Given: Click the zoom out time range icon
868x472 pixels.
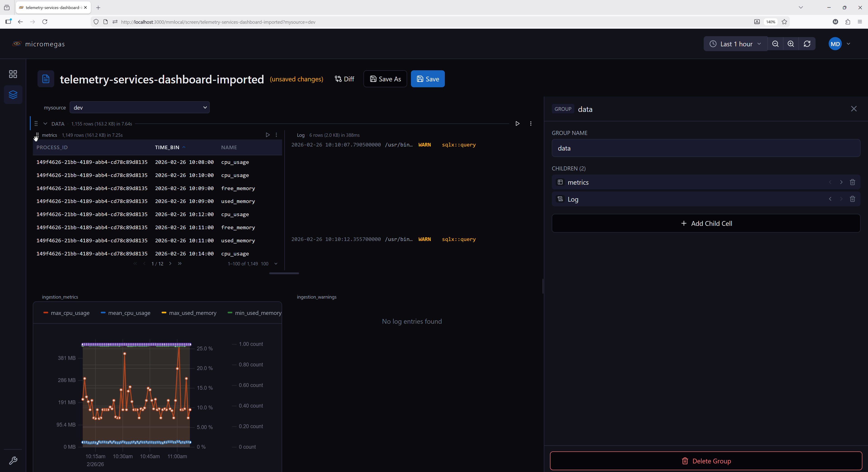Looking at the screenshot, I should pos(775,44).
